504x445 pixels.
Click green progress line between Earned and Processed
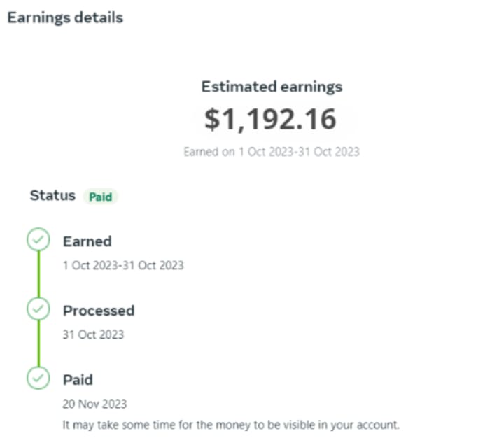click(38, 274)
